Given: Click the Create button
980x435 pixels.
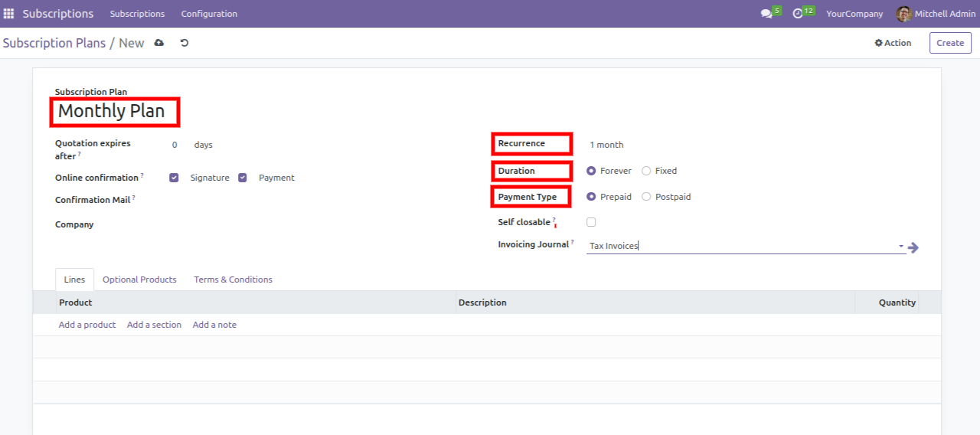Looking at the screenshot, I should tap(950, 43).
